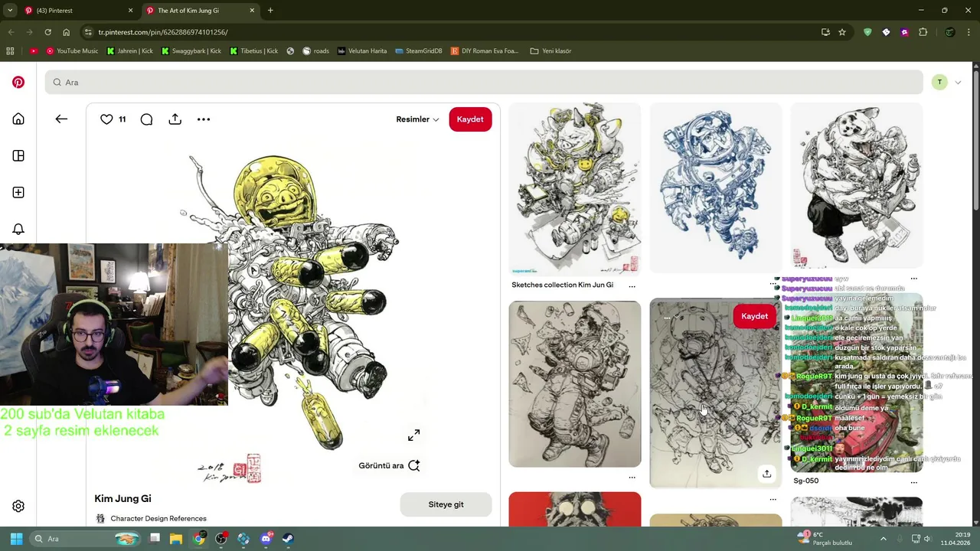Open Sketches collection Kim Jun Gi thumbnail
This screenshot has height=551, width=980.
(x=574, y=189)
